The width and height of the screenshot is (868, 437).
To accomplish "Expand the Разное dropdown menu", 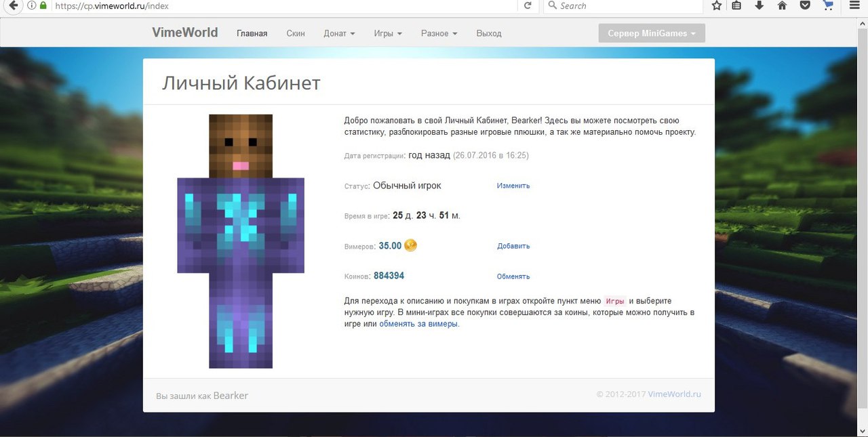I will 439,33.
